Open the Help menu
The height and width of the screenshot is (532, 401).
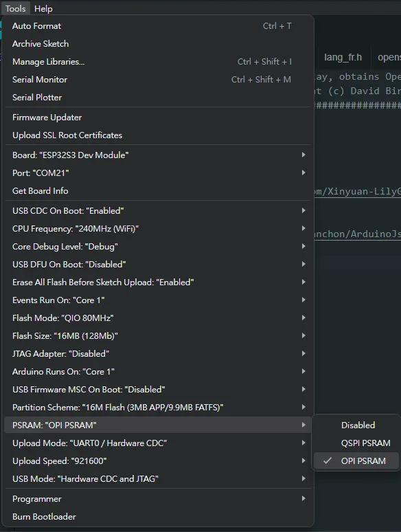tap(43, 8)
